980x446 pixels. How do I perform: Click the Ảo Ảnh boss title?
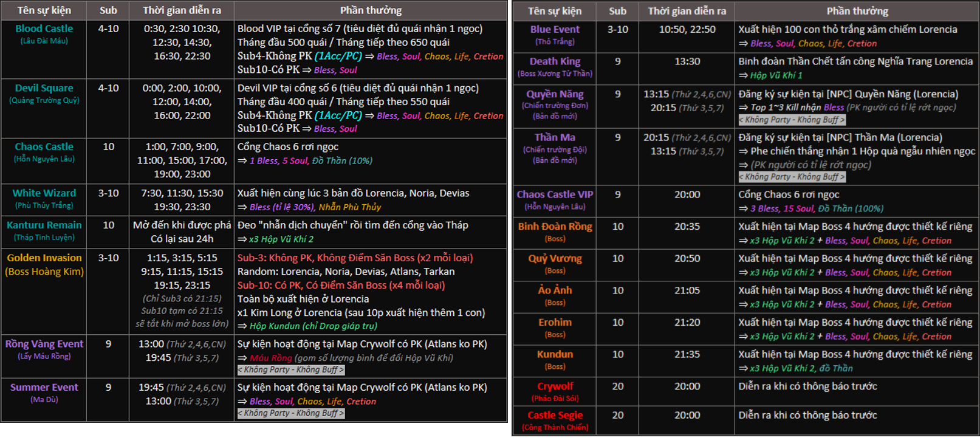coord(555,290)
